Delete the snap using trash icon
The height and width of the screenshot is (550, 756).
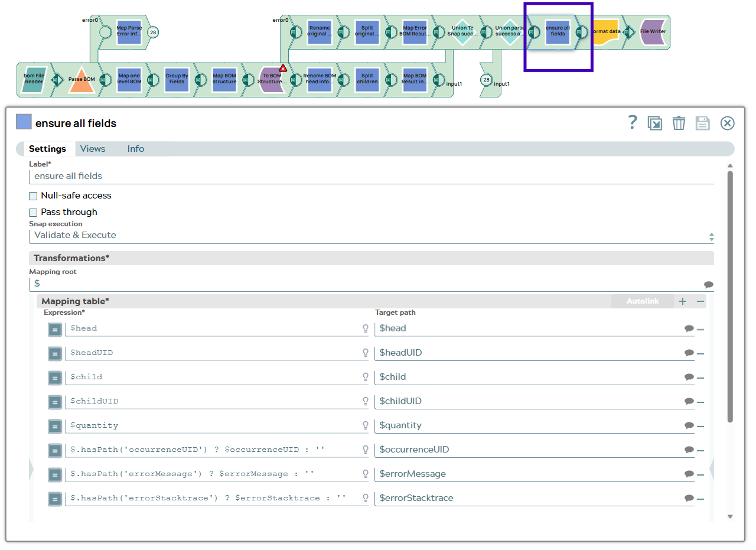point(679,123)
